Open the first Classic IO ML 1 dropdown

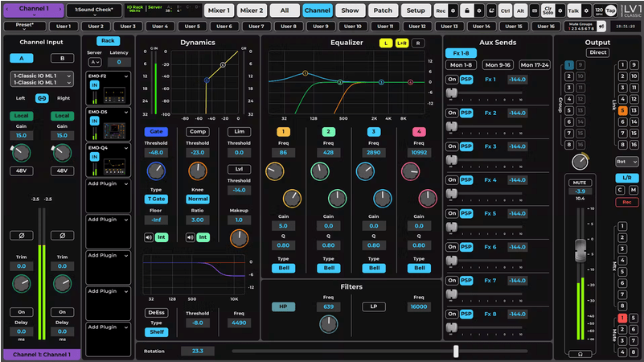[42, 76]
